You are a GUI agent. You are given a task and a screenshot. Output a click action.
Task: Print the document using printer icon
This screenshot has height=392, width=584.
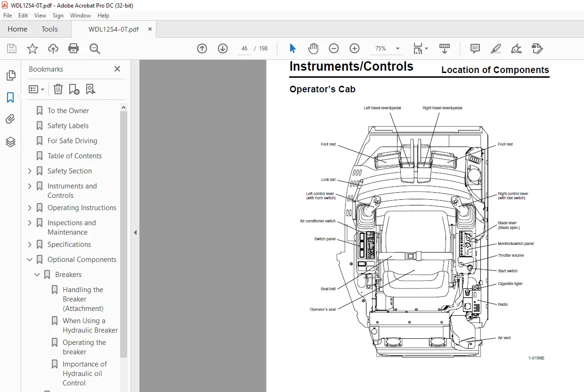(73, 49)
